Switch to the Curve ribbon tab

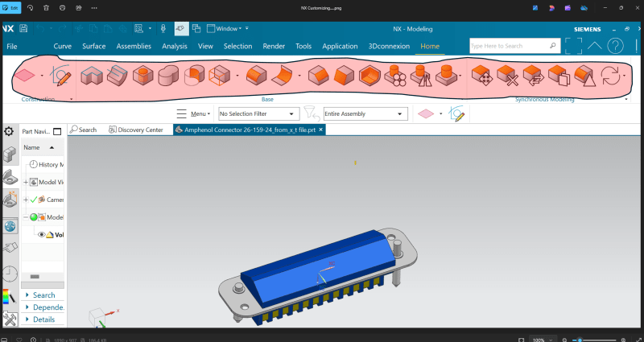tap(63, 47)
